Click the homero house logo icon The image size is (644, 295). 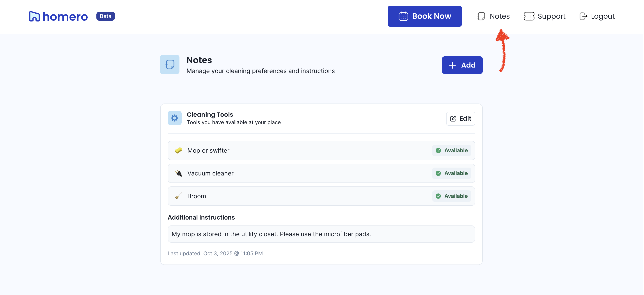coord(34,16)
